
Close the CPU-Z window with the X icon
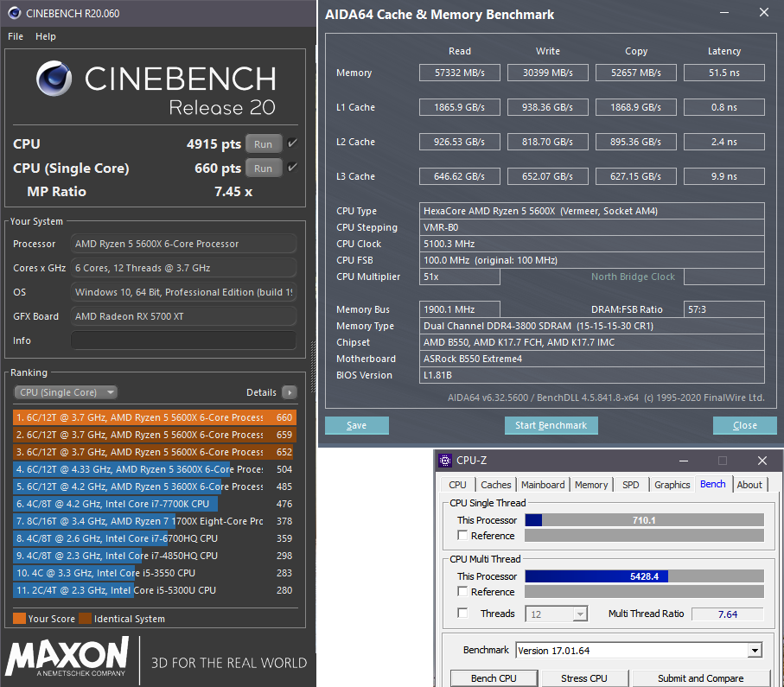762,461
